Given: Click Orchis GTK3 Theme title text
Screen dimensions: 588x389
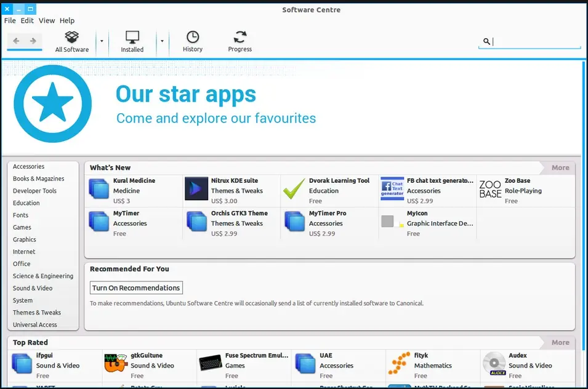Looking at the screenshot, I should click(x=240, y=213).
